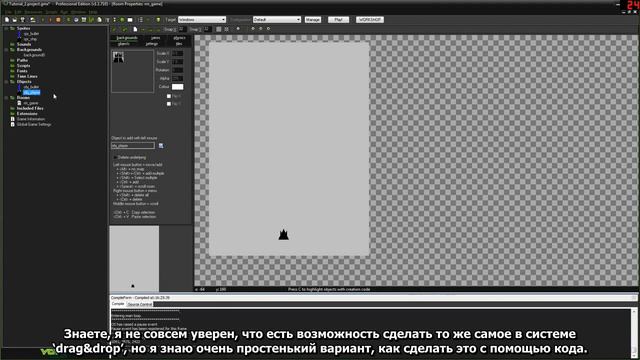This screenshot has width=640, height=360.
Task: Select spr_bullet in the resource tree
Action: point(31,34)
